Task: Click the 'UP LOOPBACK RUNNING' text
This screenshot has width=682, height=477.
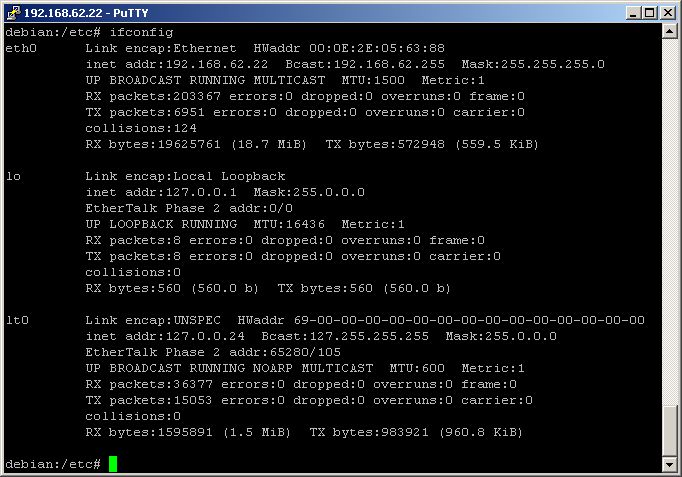Action: coord(161,224)
